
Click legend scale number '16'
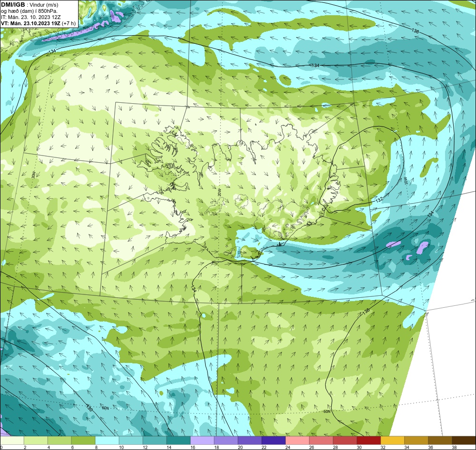193,447
